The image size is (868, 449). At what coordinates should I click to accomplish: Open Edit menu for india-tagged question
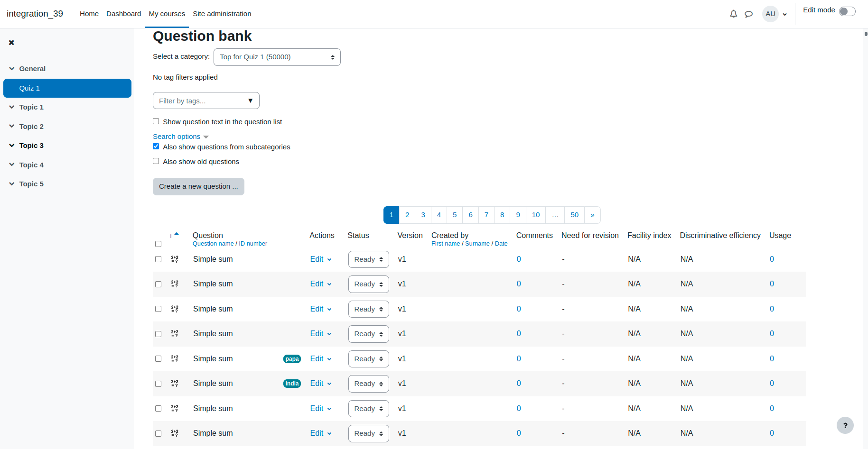tap(321, 384)
